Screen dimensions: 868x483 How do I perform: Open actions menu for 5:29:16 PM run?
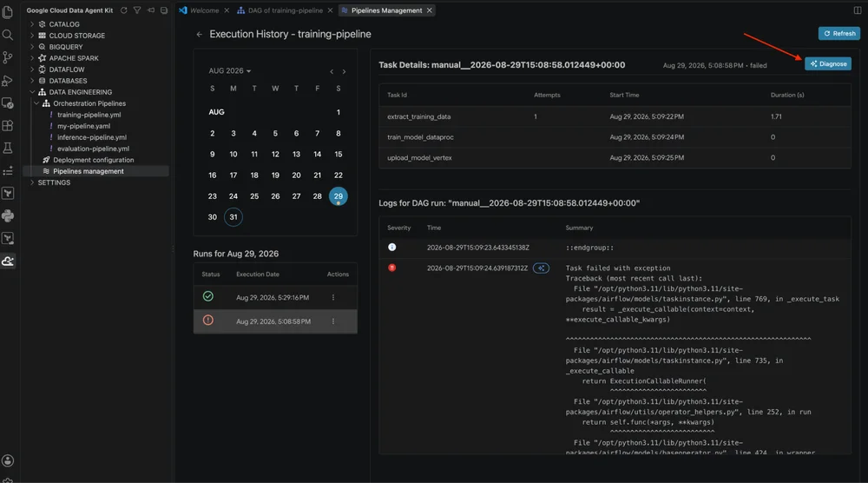tap(333, 297)
